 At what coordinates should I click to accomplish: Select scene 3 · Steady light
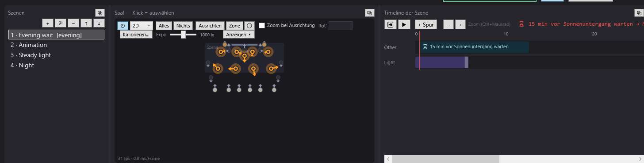pyautogui.click(x=57, y=55)
